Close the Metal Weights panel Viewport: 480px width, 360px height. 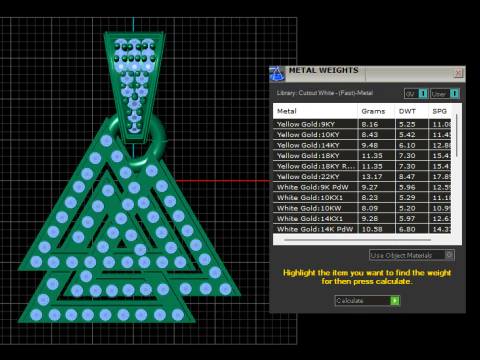pos(458,73)
